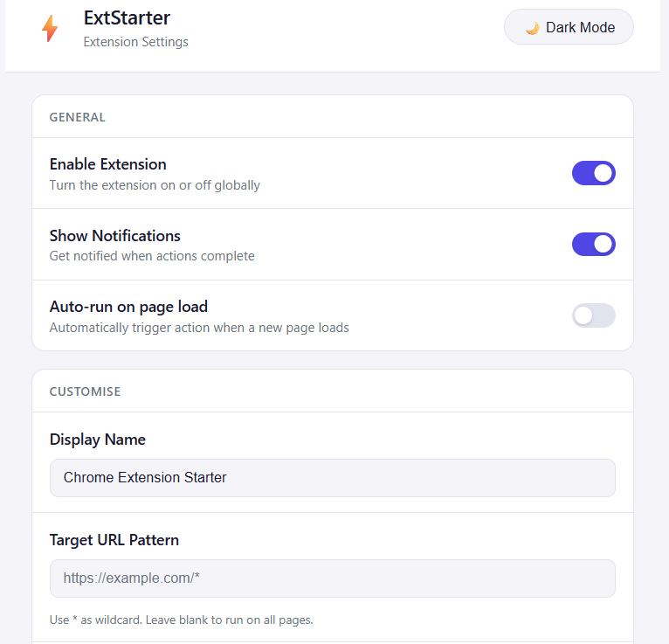Image resolution: width=669 pixels, height=644 pixels.
Task: Focus the Display Name text field
Action: pos(333,478)
